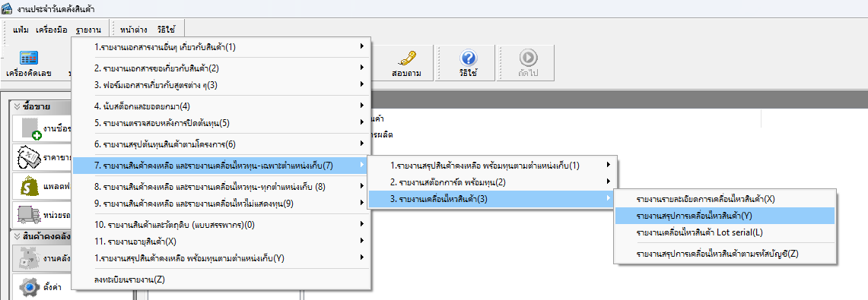Screen dimensions: 868x300
Task: Select 3. ฟอร์มเอกสารเกี่ยวกับสูตรต่างๆ(3)
Action: (x=221, y=85)
